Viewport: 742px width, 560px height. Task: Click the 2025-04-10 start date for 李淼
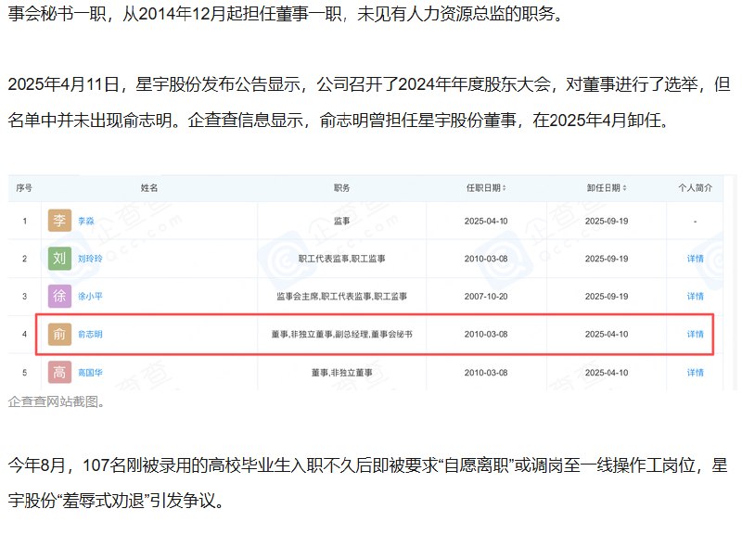click(x=486, y=221)
